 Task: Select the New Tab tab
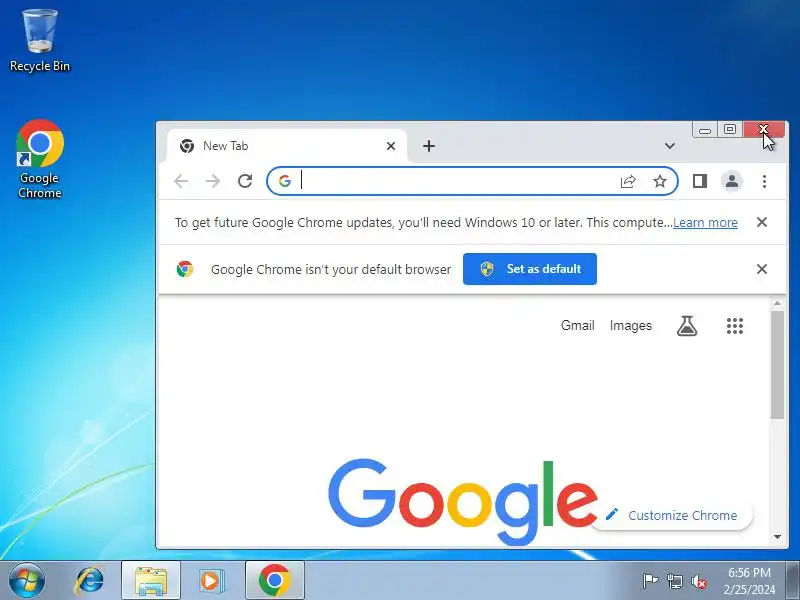coord(287,146)
